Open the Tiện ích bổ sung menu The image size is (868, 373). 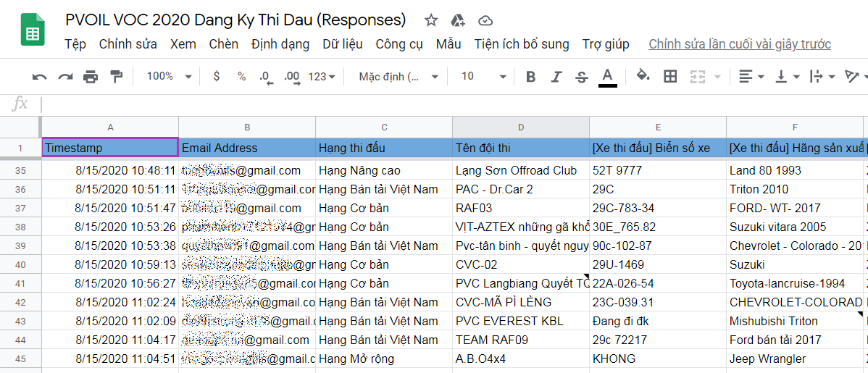click(x=522, y=44)
